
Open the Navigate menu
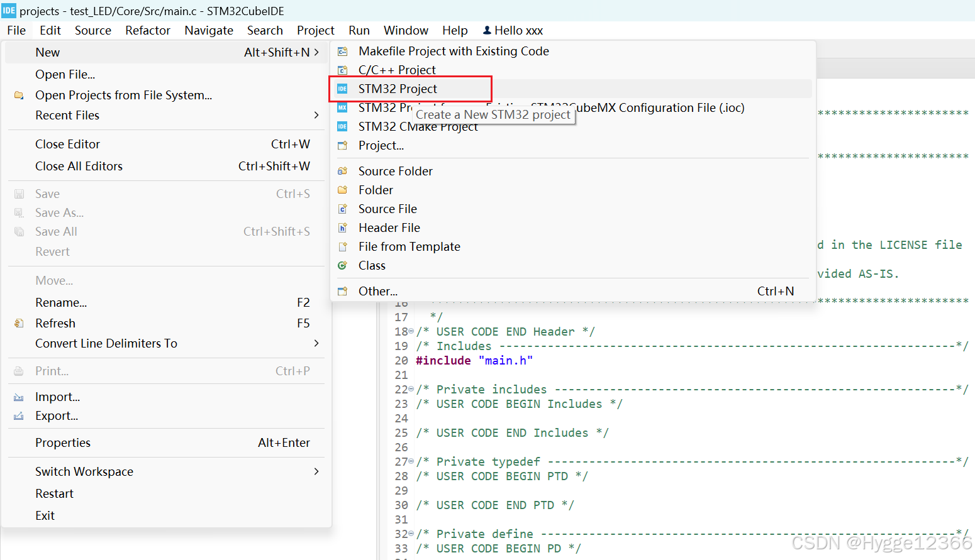pyautogui.click(x=209, y=30)
